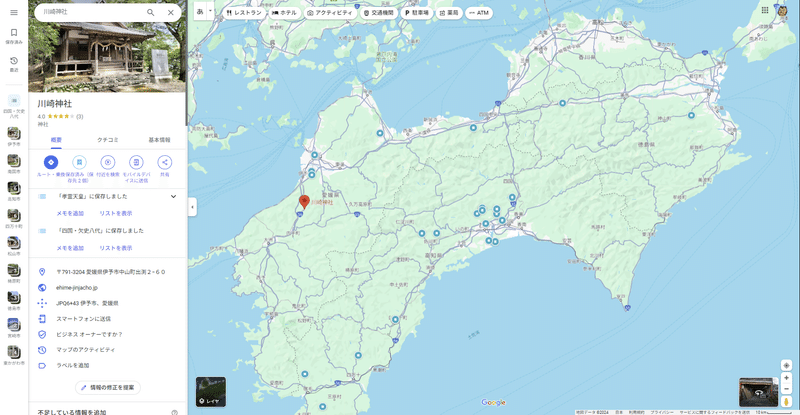Click the yellow Pegman Street View icon
The height and width of the screenshot is (415, 800).
click(x=786, y=402)
